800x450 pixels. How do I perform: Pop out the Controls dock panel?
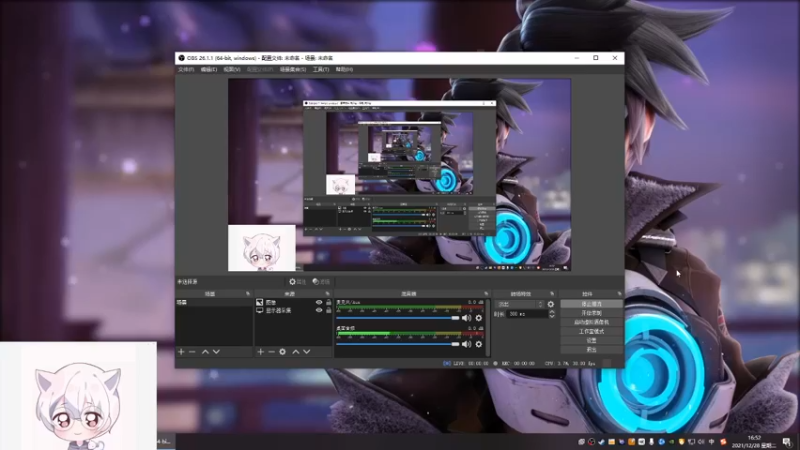pyautogui.click(x=619, y=294)
